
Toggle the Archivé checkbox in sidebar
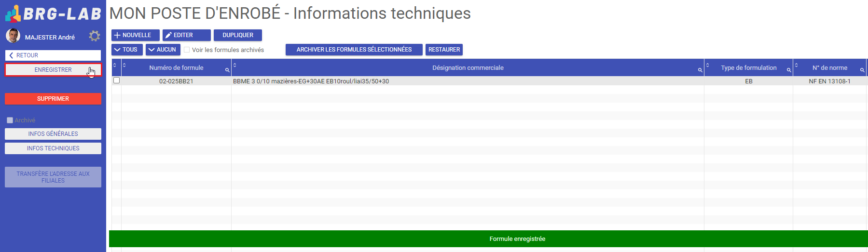point(10,120)
